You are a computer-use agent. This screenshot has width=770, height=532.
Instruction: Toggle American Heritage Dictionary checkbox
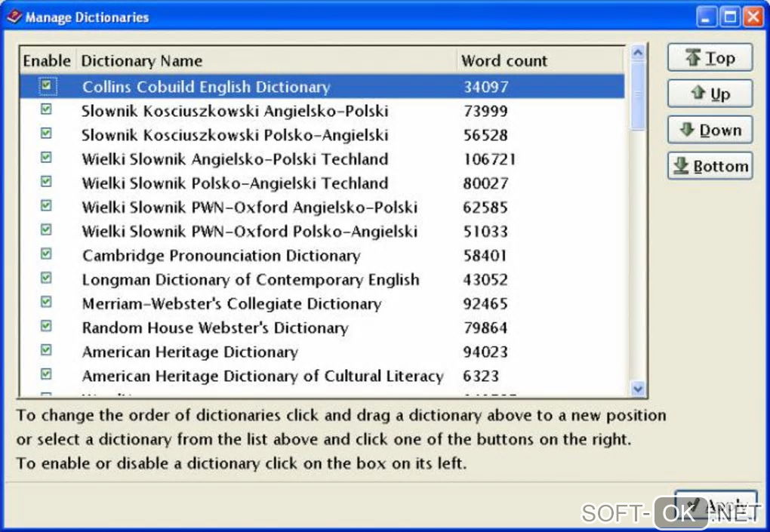click(46, 350)
